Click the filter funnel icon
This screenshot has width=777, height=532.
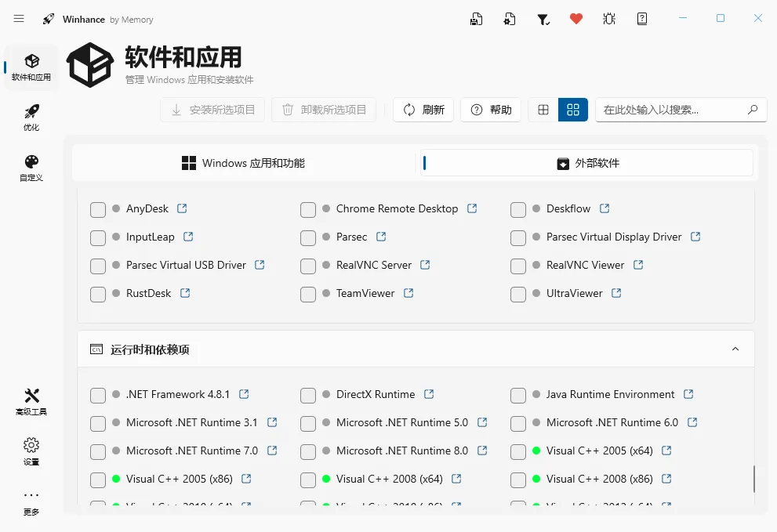(x=543, y=20)
